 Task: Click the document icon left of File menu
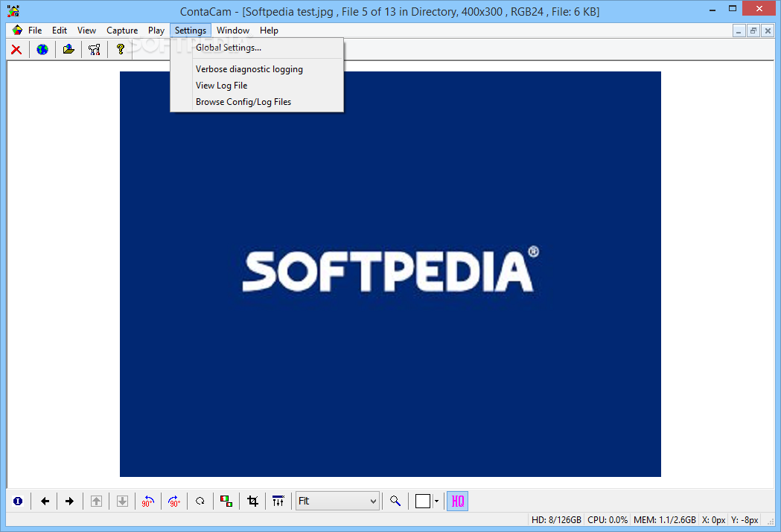pos(17,30)
